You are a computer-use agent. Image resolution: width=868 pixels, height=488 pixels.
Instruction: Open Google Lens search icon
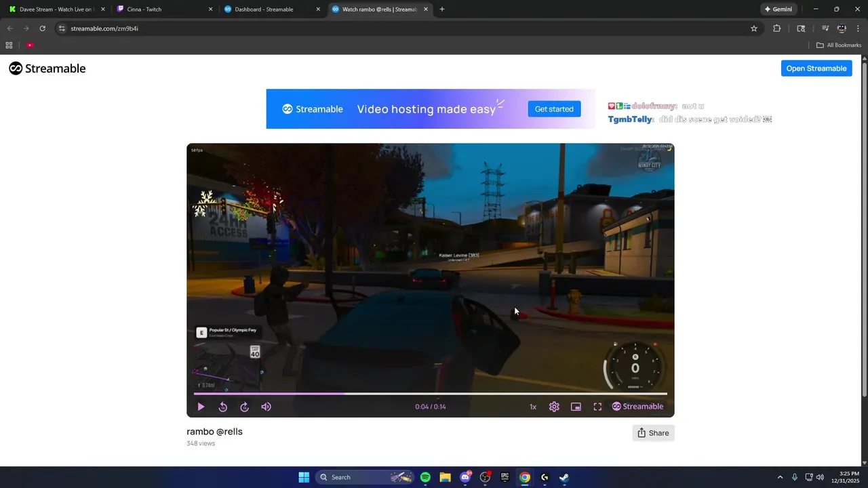(x=801, y=28)
